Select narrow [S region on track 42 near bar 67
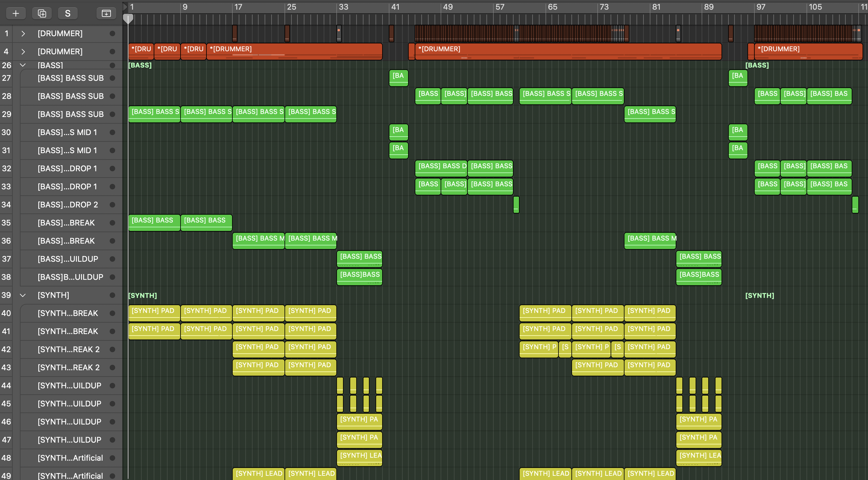 pos(565,349)
